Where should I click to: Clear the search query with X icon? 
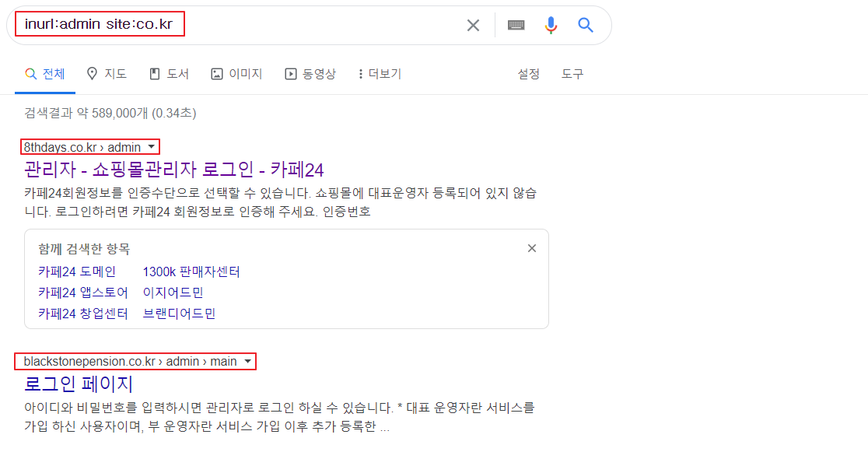point(473,25)
